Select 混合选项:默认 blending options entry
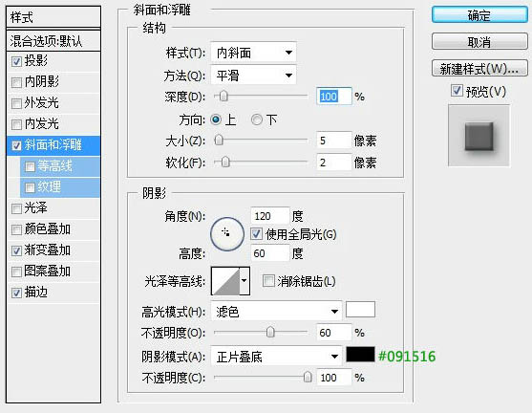This screenshot has height=413, width=532. 53,41
